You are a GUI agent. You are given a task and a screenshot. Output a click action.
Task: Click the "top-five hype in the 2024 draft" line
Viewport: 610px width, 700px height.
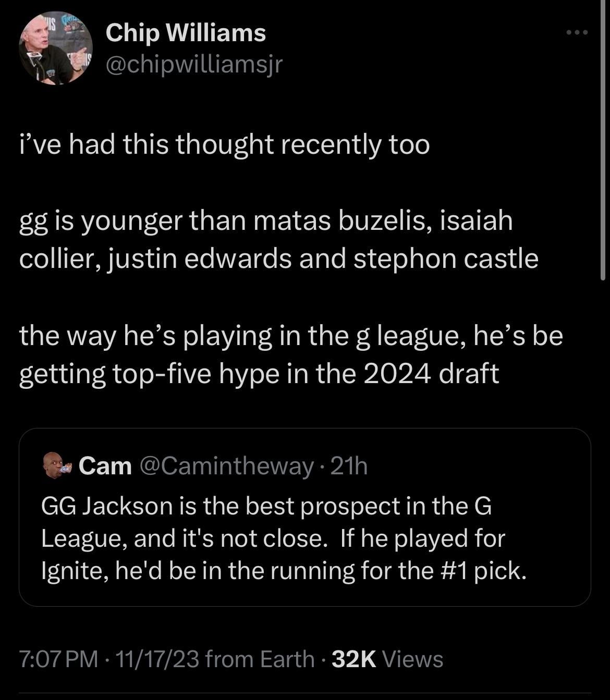point(259,373)
